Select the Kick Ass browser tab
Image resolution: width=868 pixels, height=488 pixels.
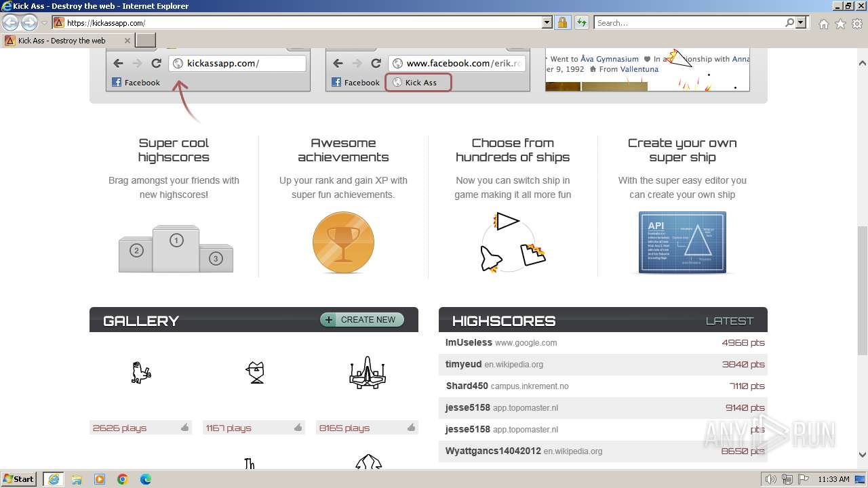click(66, 41)
